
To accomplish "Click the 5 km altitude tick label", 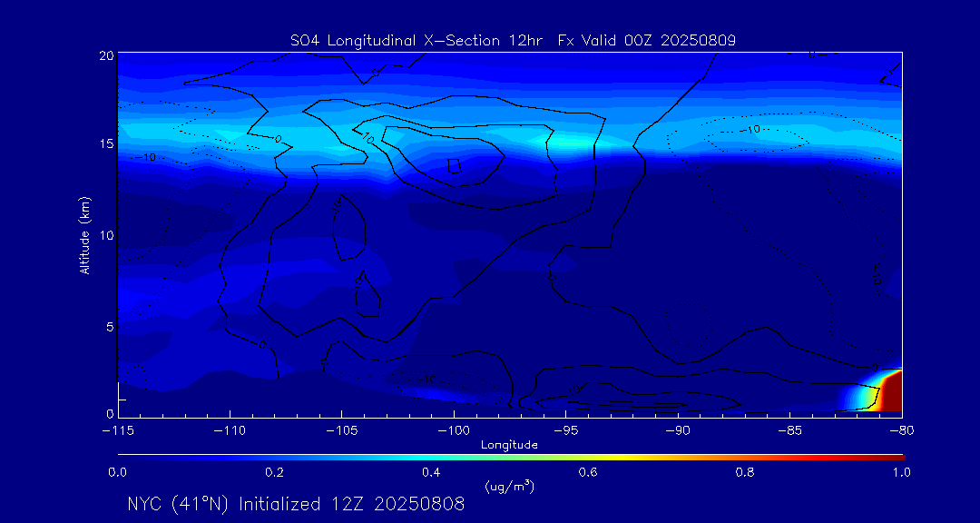I will [x=108, y=325].
